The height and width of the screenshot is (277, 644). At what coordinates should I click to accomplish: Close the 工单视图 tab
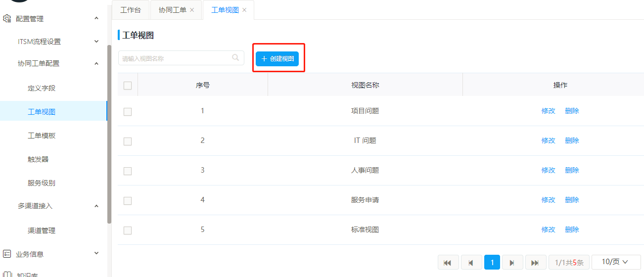tap(244, 10)
